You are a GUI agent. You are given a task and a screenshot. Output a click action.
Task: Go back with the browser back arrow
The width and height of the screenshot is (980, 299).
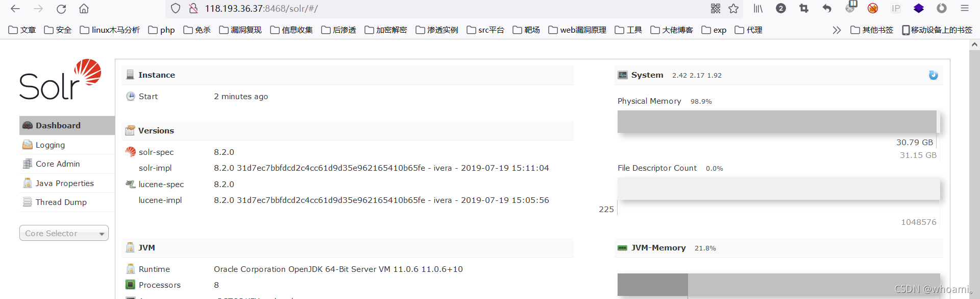tap(15, 9)
